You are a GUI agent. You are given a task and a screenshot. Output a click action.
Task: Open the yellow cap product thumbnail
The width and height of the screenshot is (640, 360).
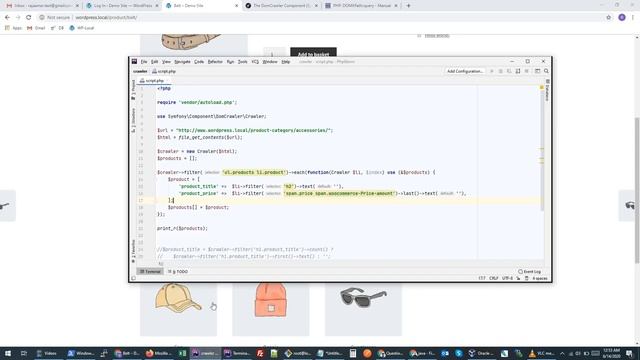point(178,309)
